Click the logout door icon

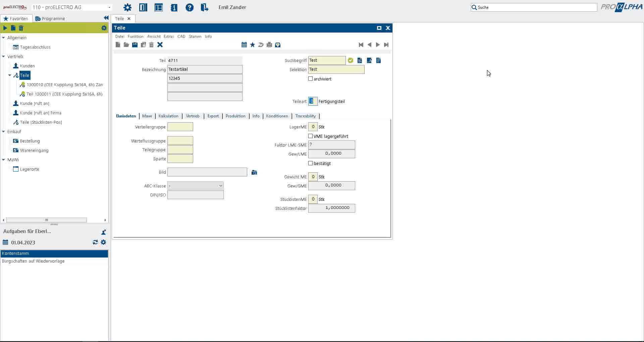click(205, 7)
